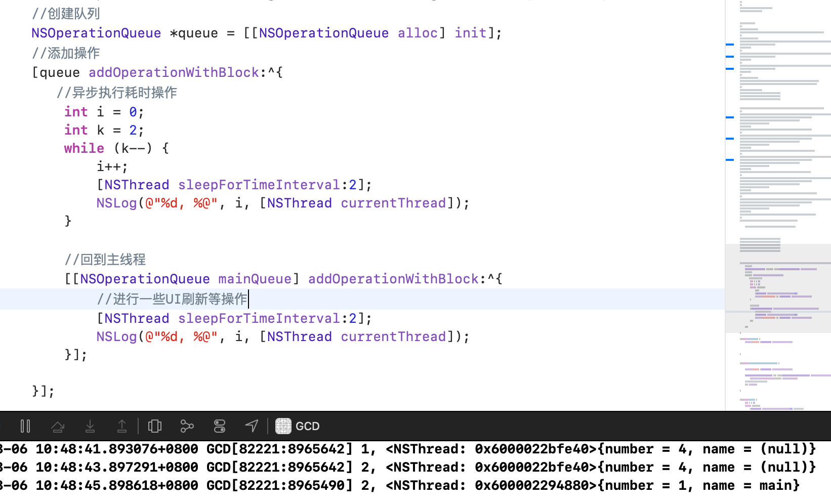The height and width of the screenshot is (504, 831).
Task: Click the comment '//进行一些UI刷新等操作'
Action: click(172, 299)
